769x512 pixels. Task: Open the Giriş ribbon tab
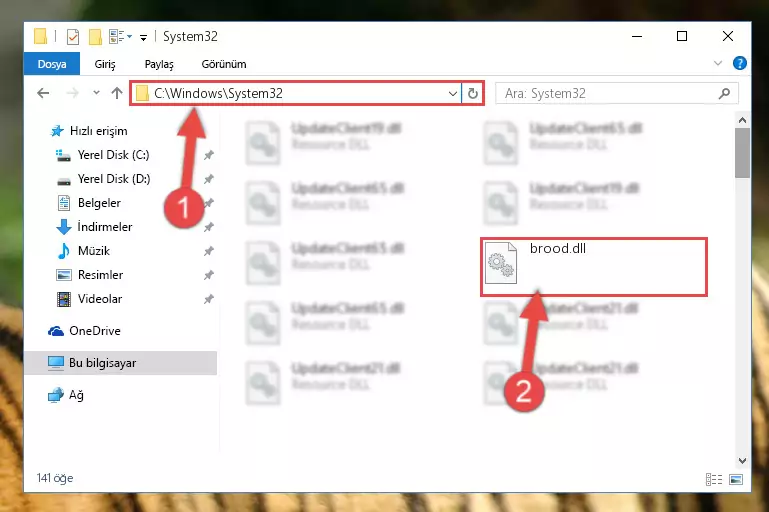point(105,64)
